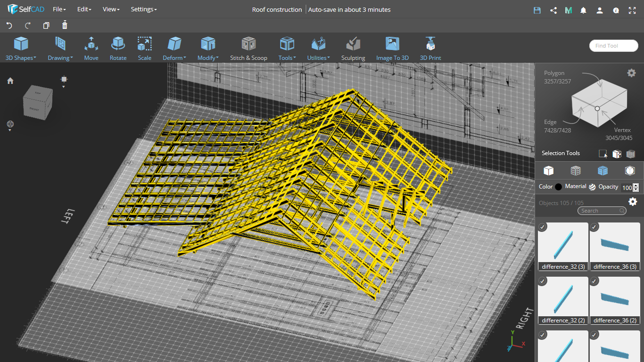Screen dimensions: 644x362
Task: Click the Opacity stepper arrows
Action: pos(636,188)
